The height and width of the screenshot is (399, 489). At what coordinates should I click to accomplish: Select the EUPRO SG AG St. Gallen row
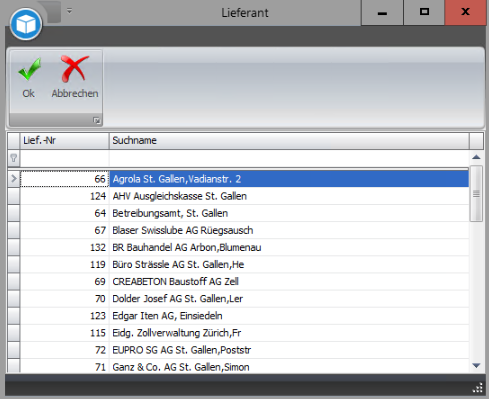tap(244, 350)
